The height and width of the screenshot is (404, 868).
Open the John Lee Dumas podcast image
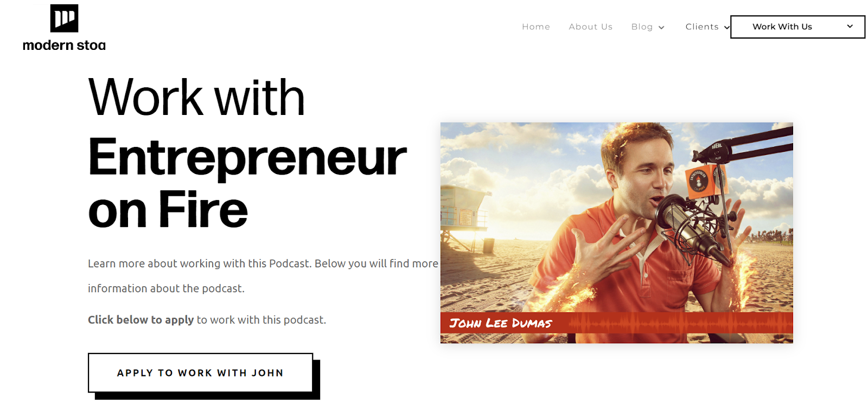pyautogui.click(x=617, y=233)
